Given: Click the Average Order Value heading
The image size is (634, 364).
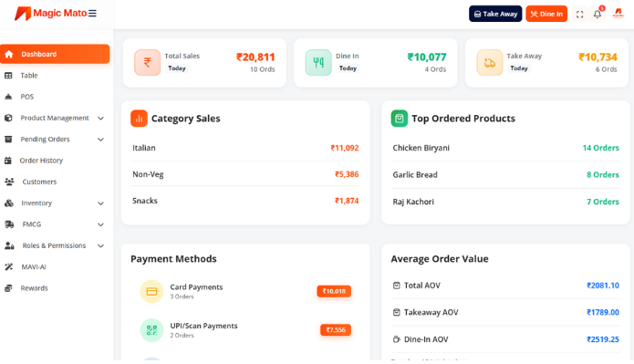Looking at the screenshot, I should pos(440,259).
